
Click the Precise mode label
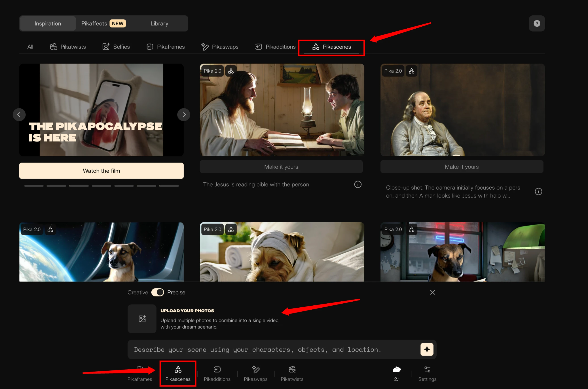coord(176,292)
